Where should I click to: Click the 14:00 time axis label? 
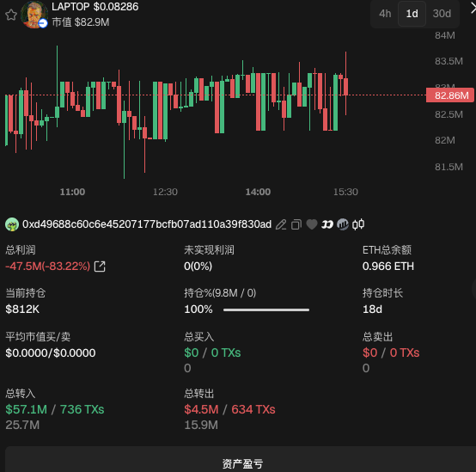click(258, 192)
